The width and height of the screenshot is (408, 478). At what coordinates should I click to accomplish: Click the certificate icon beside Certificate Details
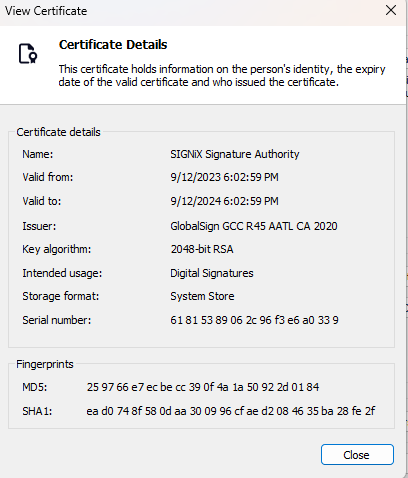28,53
